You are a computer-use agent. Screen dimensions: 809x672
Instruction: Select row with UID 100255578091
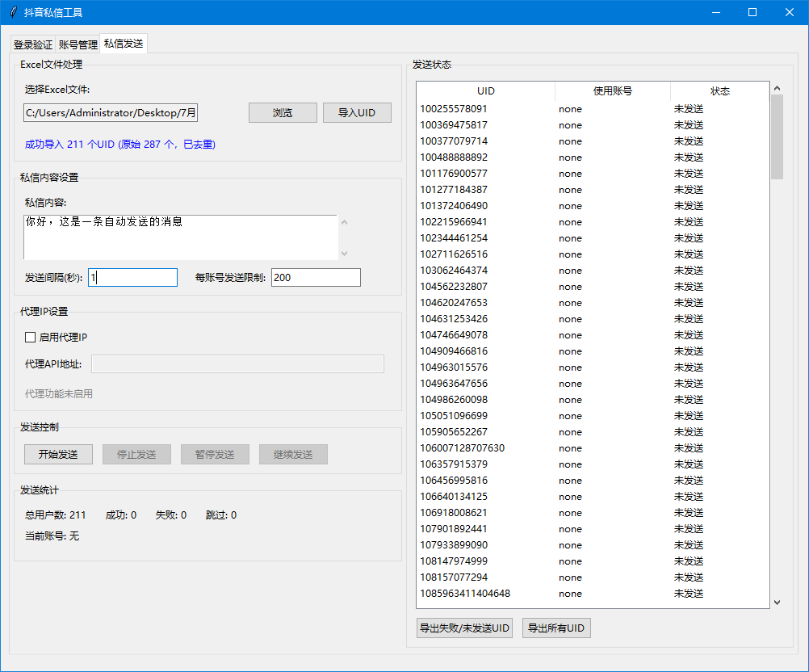pyautogui.click(x=593, y=109)
